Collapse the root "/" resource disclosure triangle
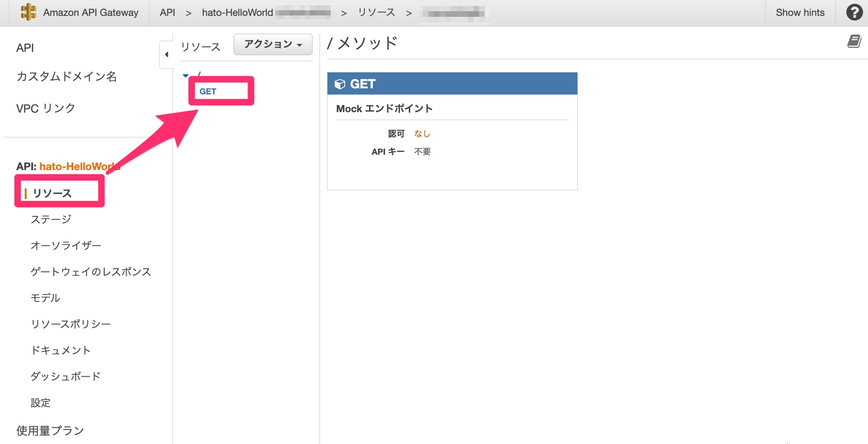This screenshot has width=868, height=444. click(x=185, y=75)
